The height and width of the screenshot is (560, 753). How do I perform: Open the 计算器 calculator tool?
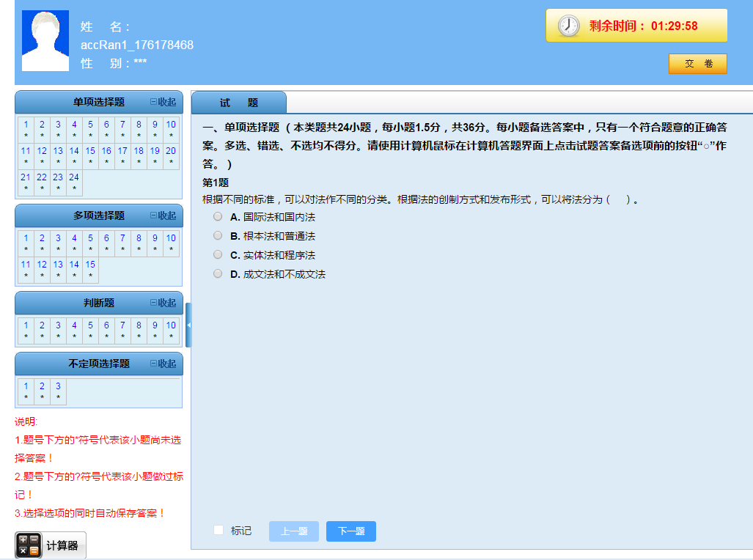(49, 545)
